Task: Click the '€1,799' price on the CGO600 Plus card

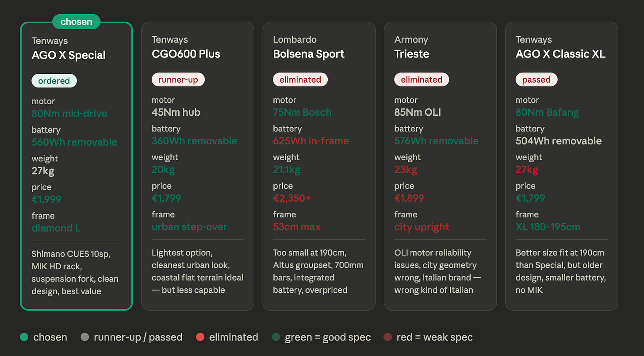Action: 166,198
